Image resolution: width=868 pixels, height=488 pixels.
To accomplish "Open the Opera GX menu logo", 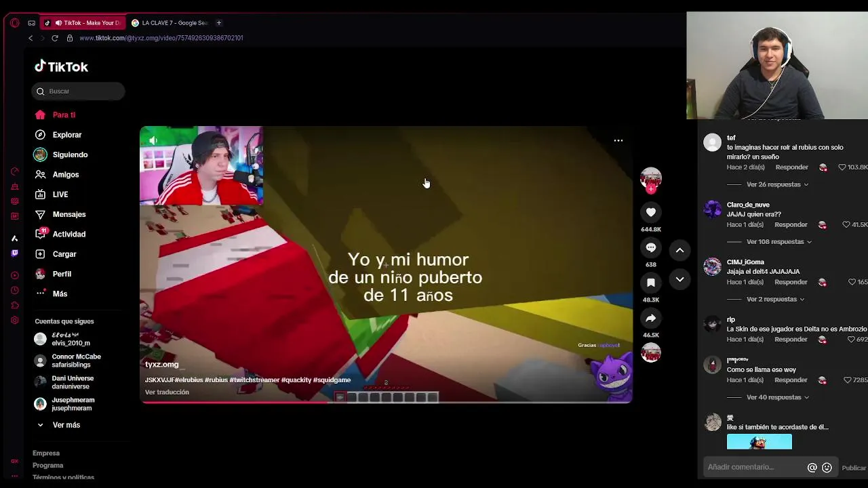I will pos(15,22).
